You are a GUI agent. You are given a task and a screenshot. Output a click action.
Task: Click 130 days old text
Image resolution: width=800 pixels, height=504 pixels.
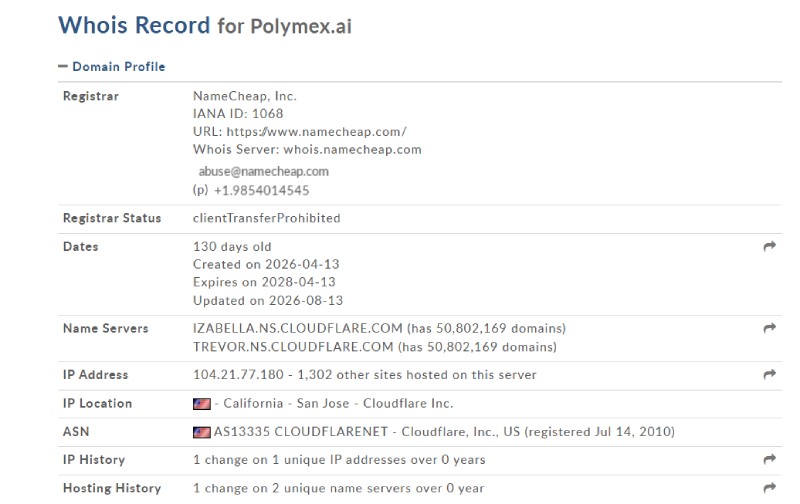click(x=232, y=246)
